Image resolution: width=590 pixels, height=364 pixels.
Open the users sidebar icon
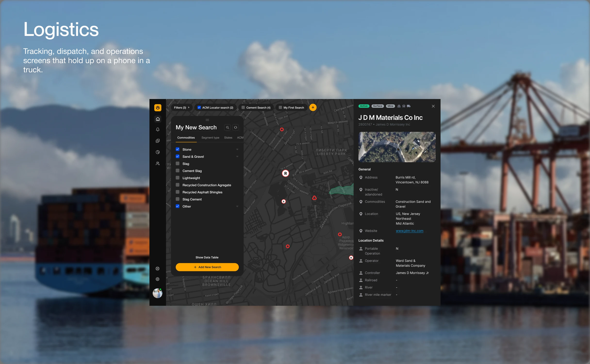point(158,164)
